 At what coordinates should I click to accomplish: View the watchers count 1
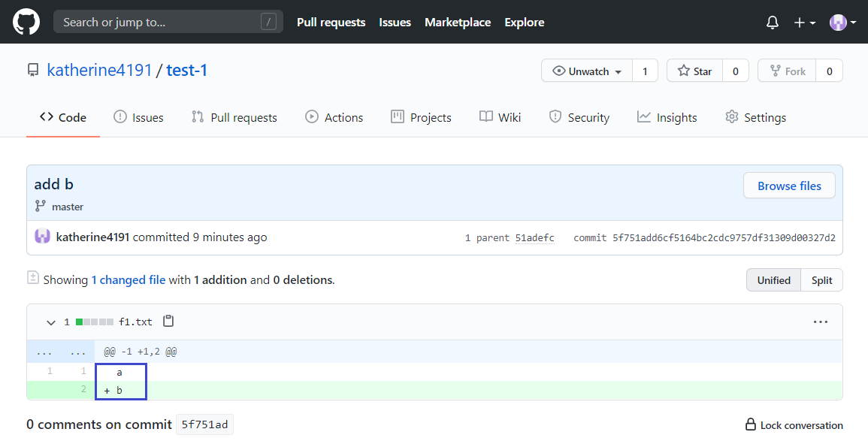pyautogui.click(x=645, y=71)
